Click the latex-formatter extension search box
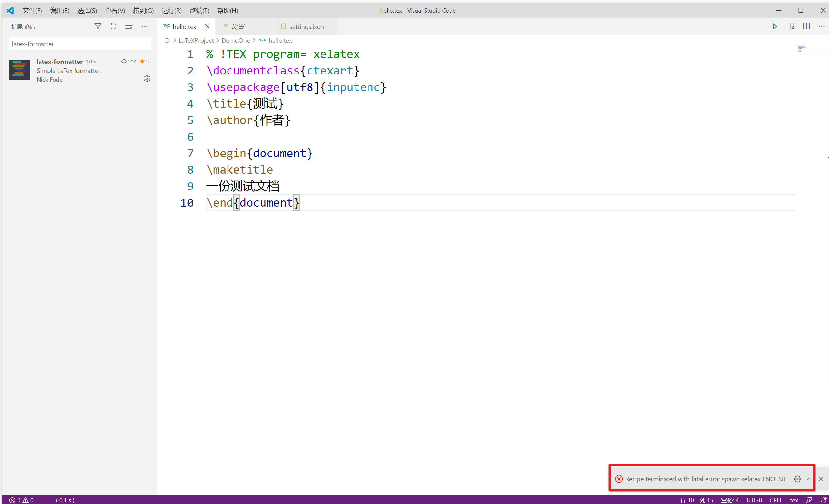The image size is (829, 504). click(x=80, y=44)
